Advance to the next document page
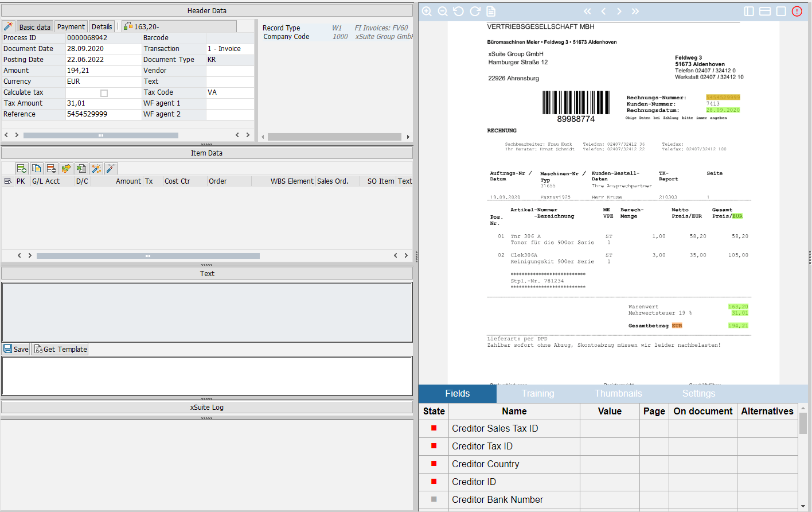Viewport: 812px width, 512px height. coord(619,11)
